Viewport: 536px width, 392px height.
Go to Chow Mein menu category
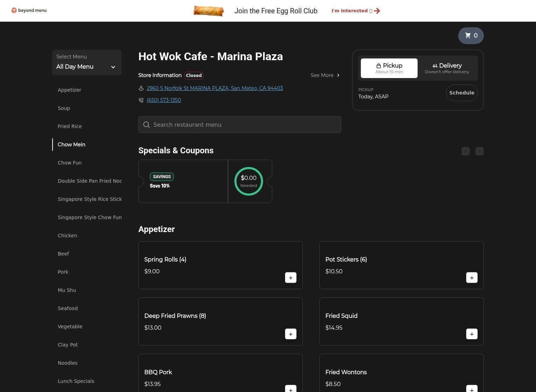[x=71, y=145]
